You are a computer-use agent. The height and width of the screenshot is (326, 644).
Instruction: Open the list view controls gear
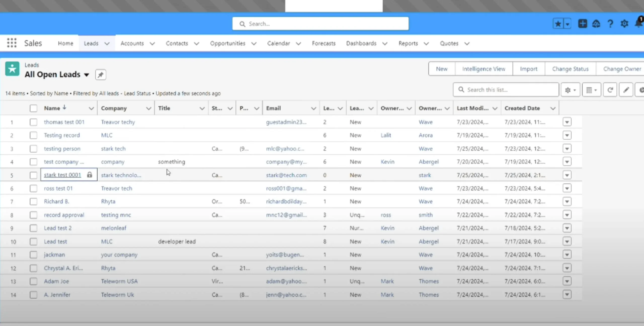[x=570, y=90]
